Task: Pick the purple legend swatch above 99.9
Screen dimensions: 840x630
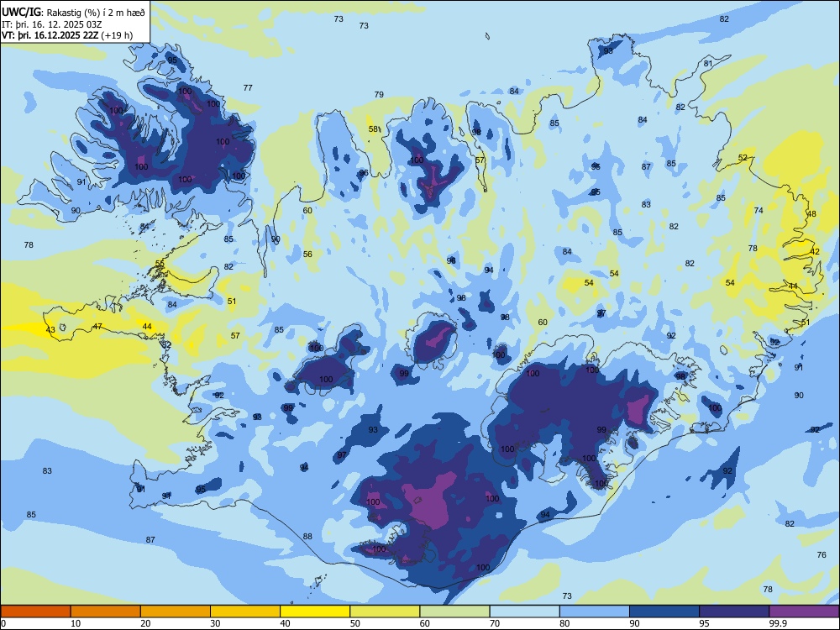Action: (804, 612)
